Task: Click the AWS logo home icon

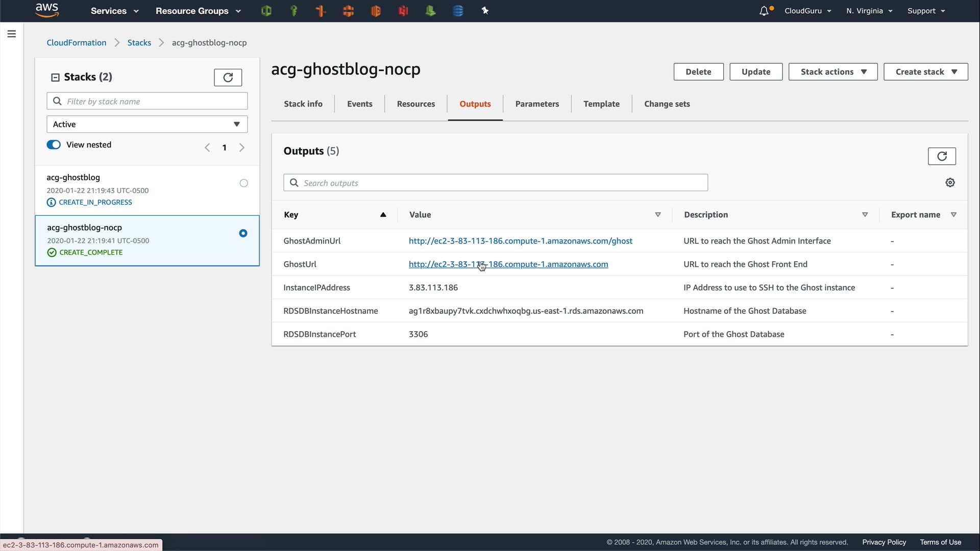Action: (47, 10)
